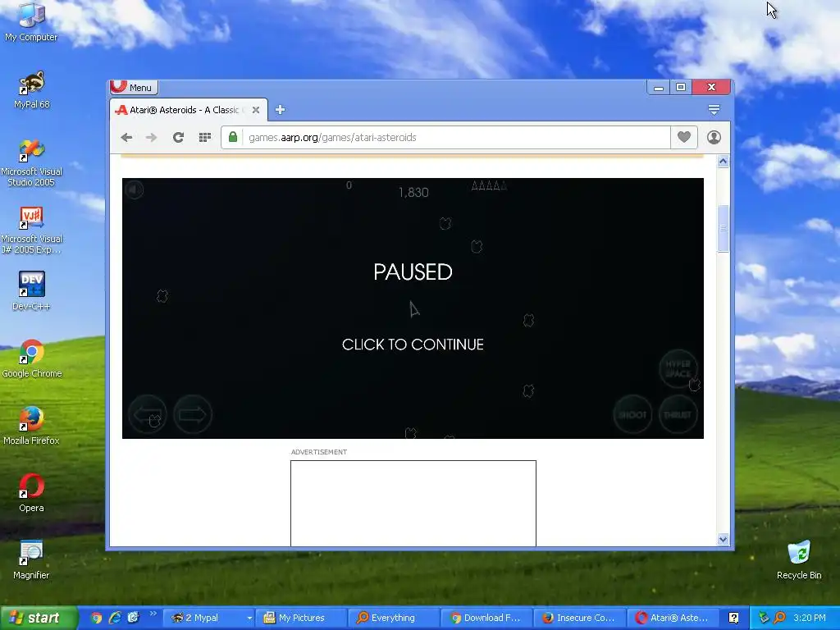Screen dimensions: 840x630
Task: Click the page scroll down arrow
Action: coord(723,540)
